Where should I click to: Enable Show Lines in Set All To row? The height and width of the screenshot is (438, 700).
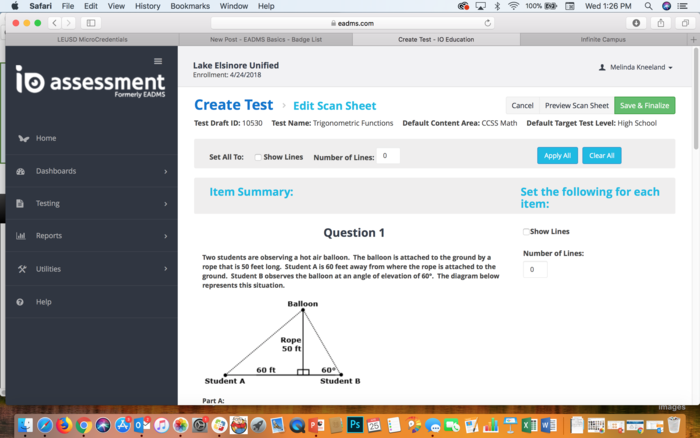pyautogui.click(x=258, y=157)
